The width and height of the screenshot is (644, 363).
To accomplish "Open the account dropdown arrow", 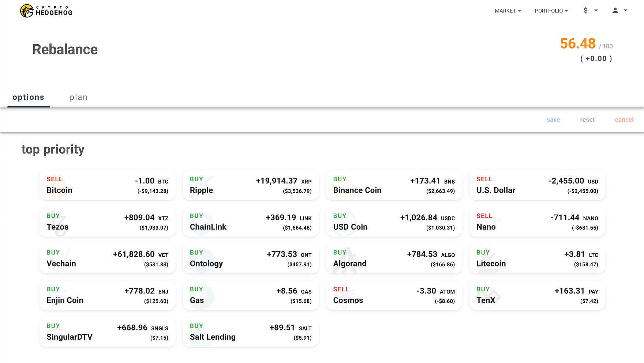I will pyautogui.click(x=626, y=11).
